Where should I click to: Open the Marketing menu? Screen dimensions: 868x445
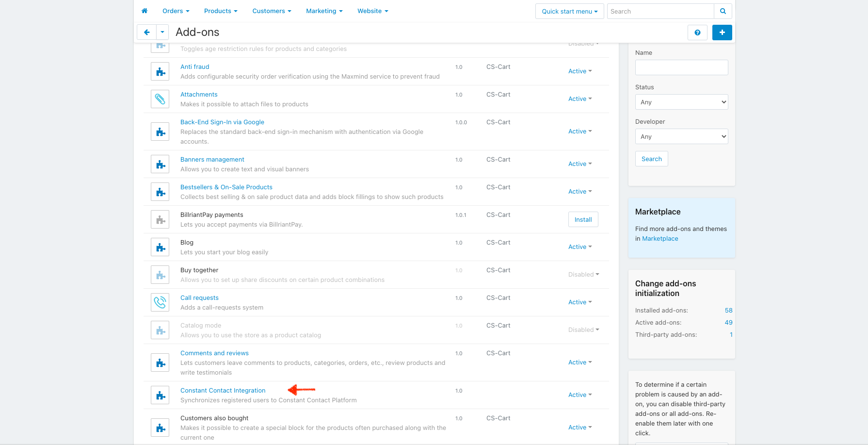pos(324,11)
